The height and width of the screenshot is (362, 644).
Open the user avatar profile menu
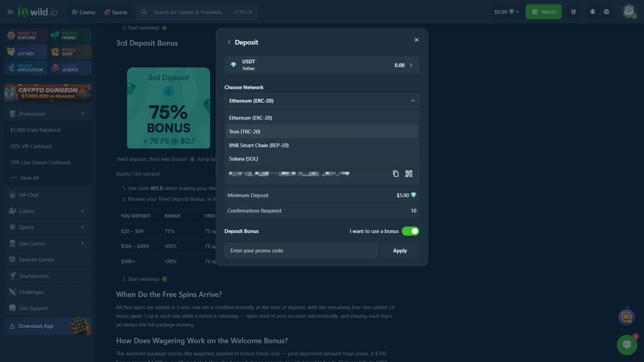point(629,11)
